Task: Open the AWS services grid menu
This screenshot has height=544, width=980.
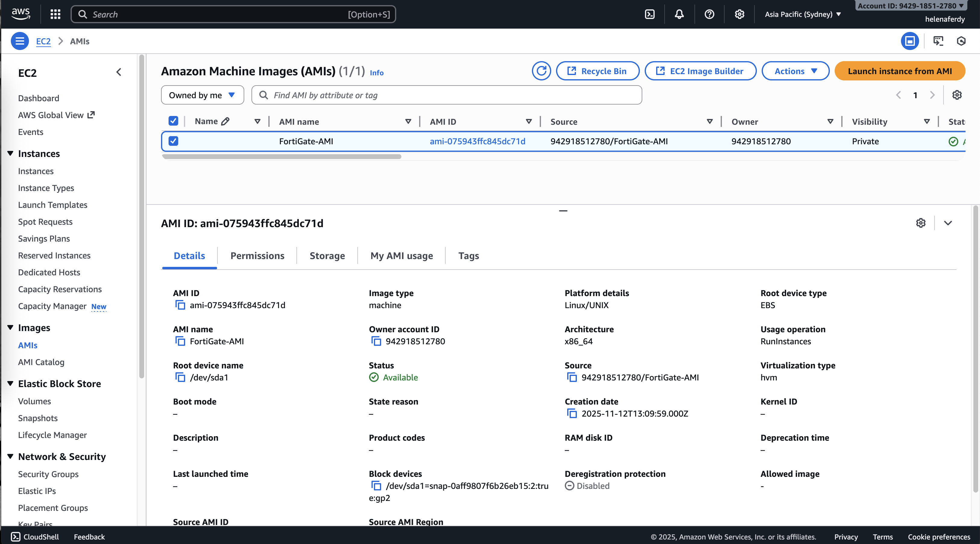Action: [x=55, y=14]
